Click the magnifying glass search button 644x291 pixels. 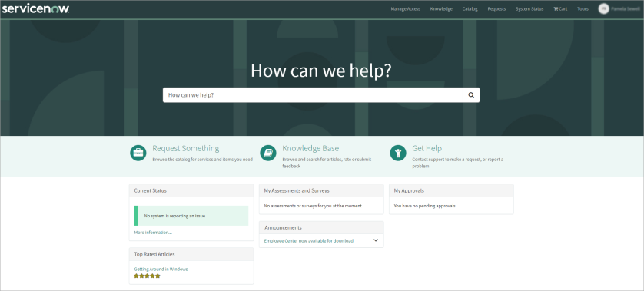coord(471,94)
